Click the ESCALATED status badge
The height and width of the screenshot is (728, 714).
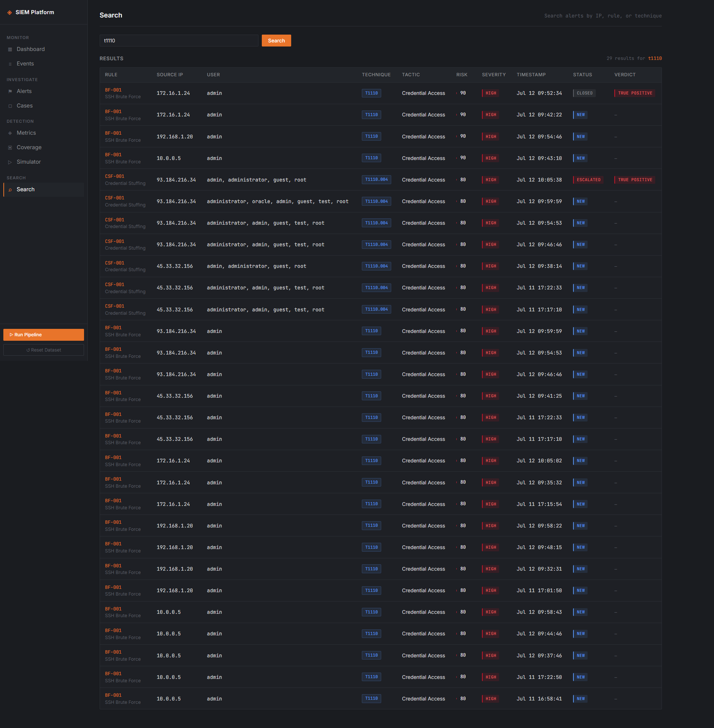tap(588, 180)
